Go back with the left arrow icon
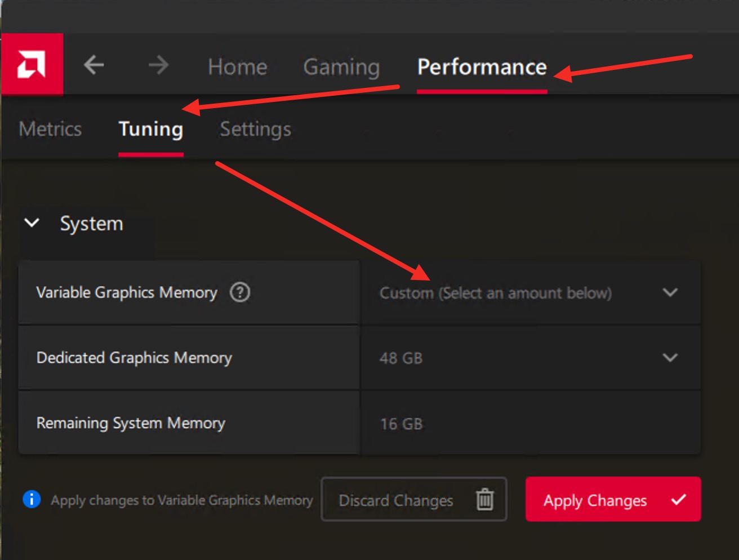Image resolution: width=739 pixels, height=560 pixels. point(94,65)
